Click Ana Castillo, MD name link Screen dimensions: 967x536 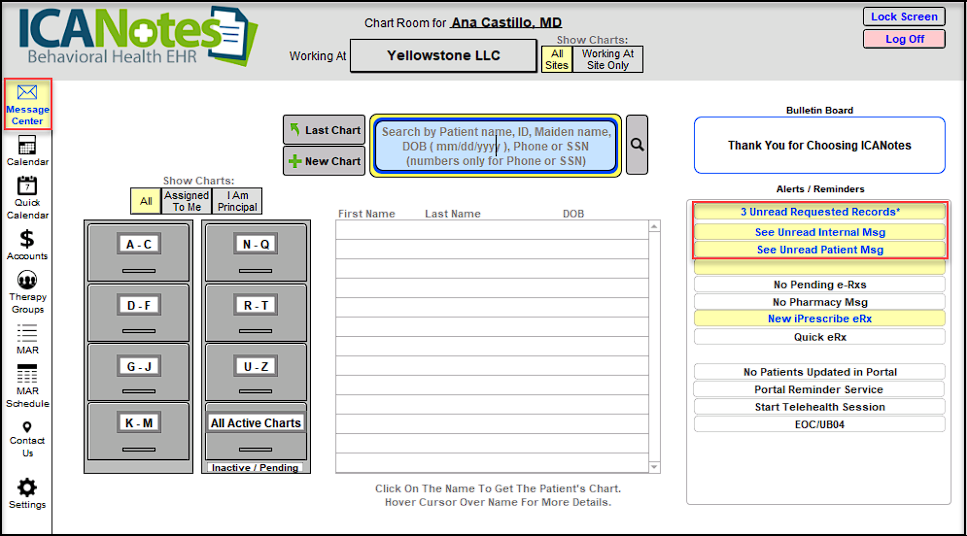tap(506, 23)
